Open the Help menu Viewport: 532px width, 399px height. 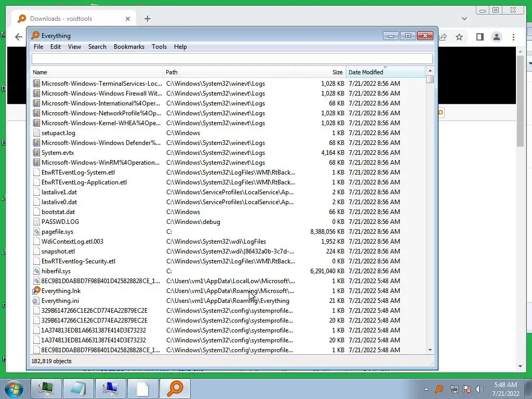tap(180, 47)
